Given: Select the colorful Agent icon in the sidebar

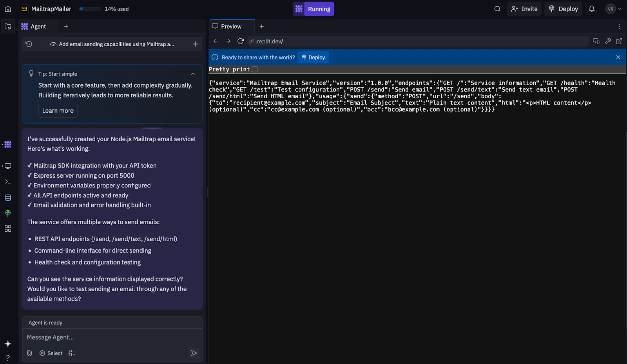Looking at the screenshot, I should pos(8,144).
